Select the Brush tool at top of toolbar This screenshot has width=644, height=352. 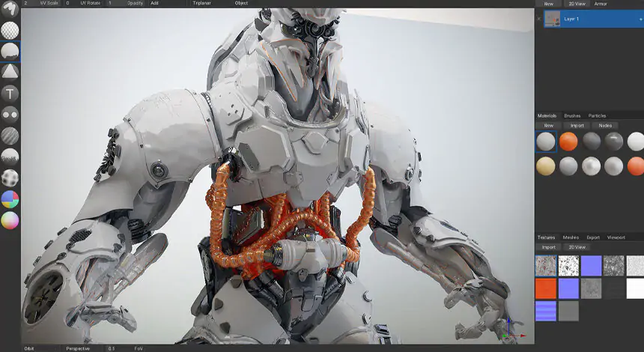(x=10, y=10)
